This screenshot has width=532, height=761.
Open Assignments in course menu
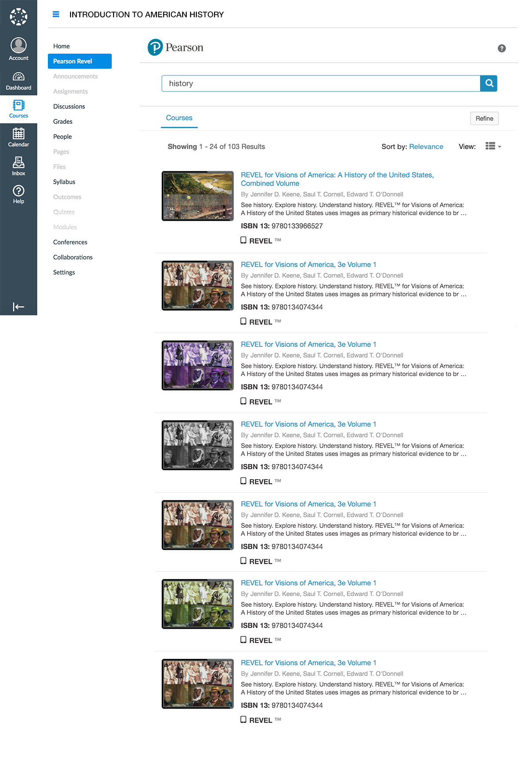[x=70, y=91]
